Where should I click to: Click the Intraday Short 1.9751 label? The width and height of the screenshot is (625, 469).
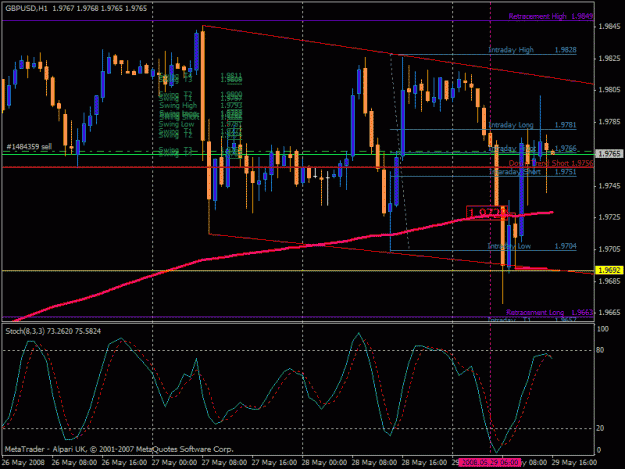tap(532, 172)
